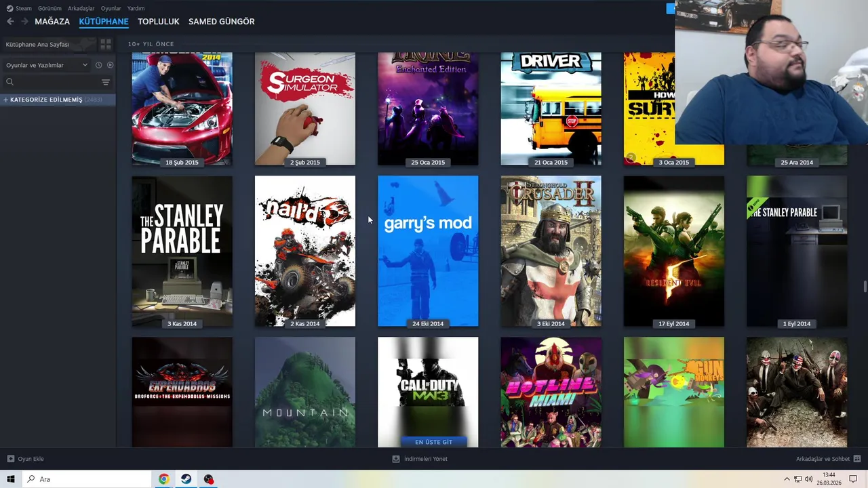Show hidden system tray icons
Viewport: 868px width, 488px height.
pos(787,479)
